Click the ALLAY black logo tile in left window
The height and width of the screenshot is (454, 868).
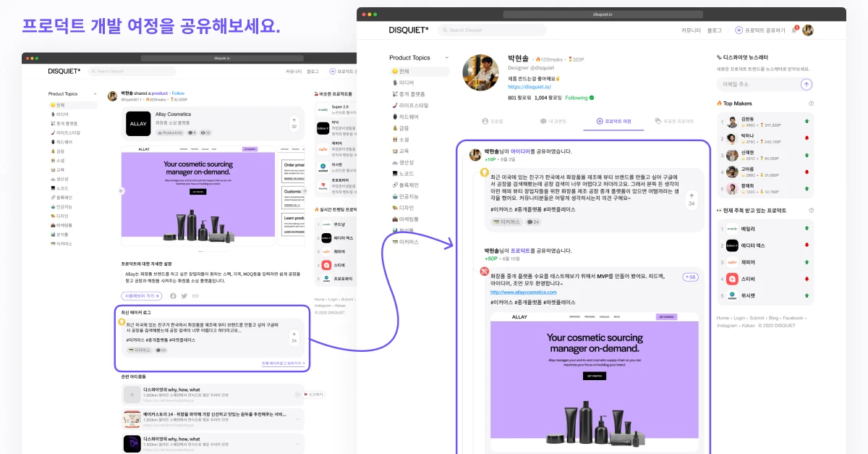137,123
